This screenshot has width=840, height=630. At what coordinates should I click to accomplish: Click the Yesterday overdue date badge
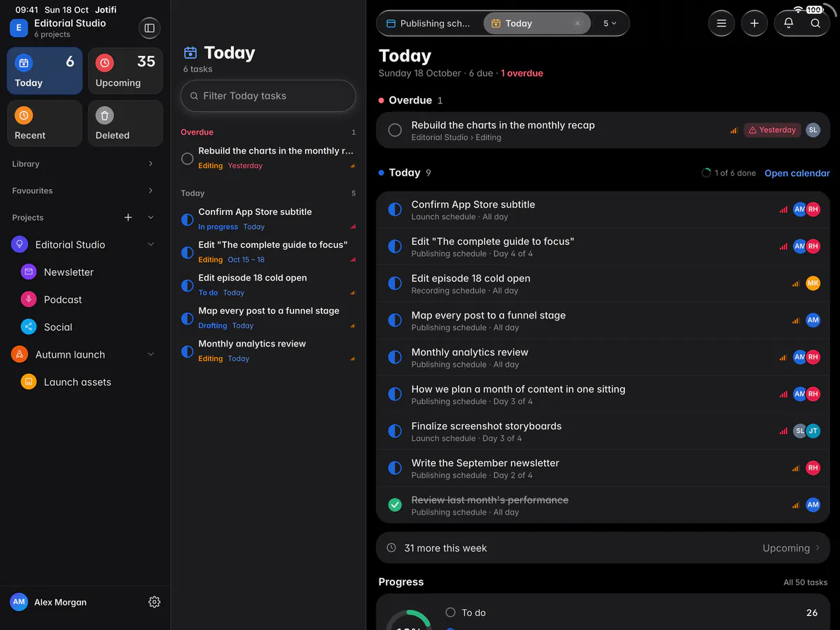pyautogui.click(x=772, y=130)
